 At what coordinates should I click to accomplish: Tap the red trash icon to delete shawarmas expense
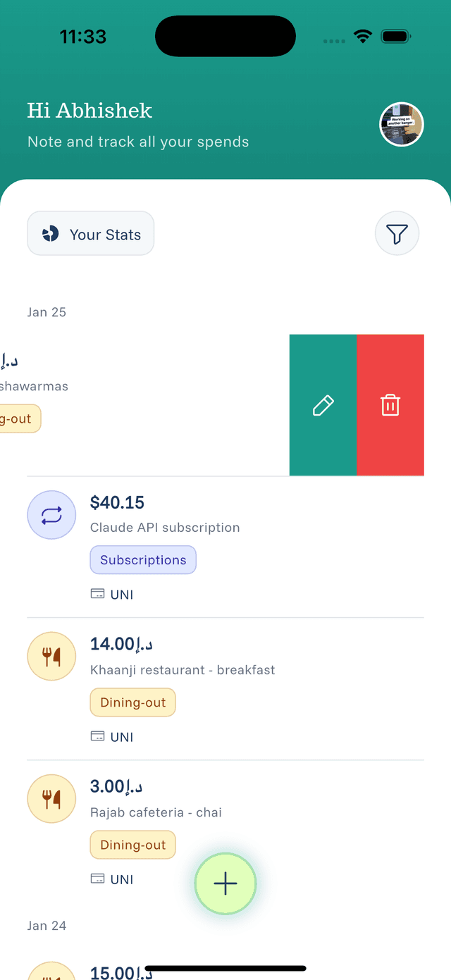(x=390, y=404)
